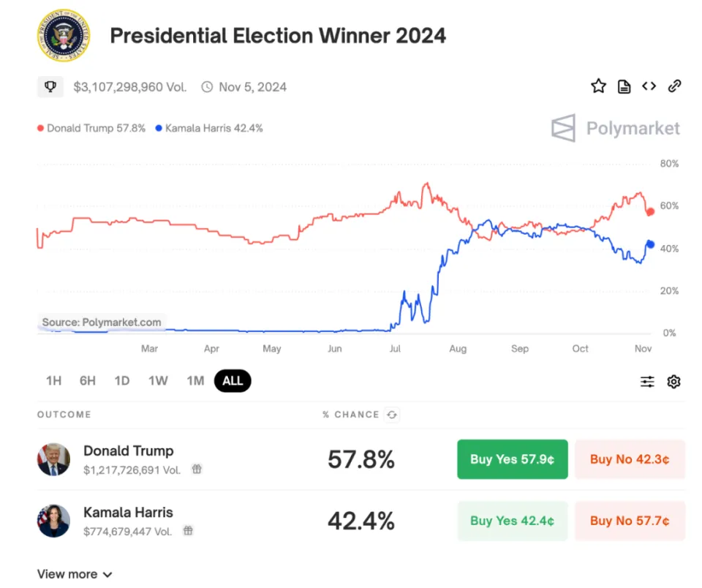Select the 1H chart time range

(x=53, y=381)
